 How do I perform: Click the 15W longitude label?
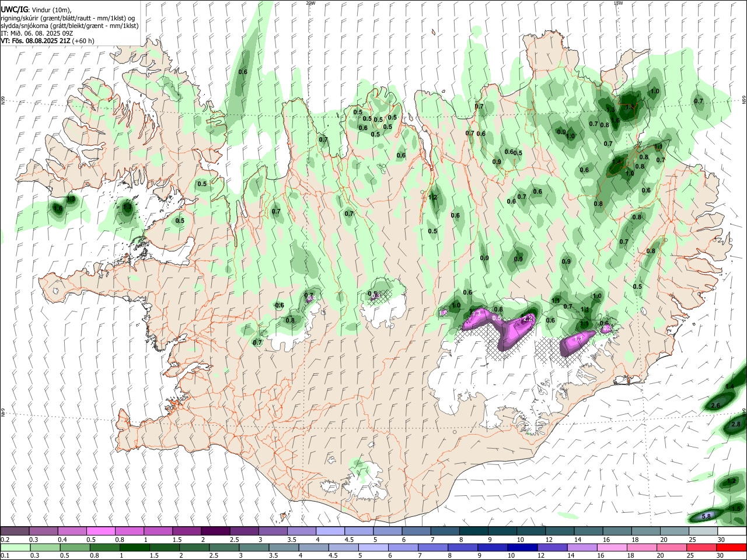click(x=618, y=3)
